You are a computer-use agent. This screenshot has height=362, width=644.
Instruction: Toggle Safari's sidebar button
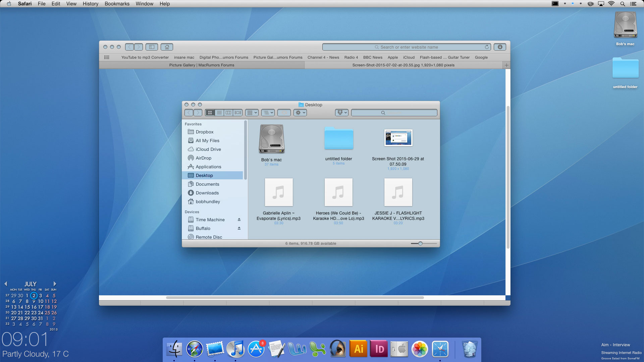click(x=152, y=47)
